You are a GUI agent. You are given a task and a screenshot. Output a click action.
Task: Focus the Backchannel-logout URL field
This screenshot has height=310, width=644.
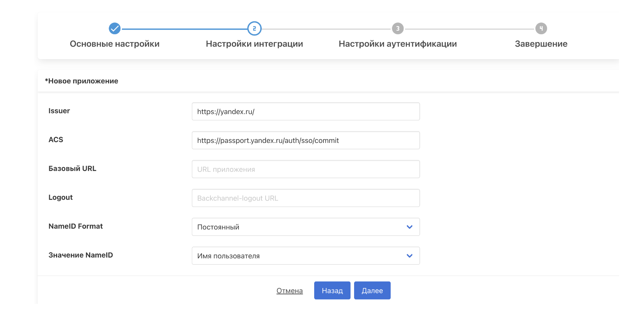306,198
